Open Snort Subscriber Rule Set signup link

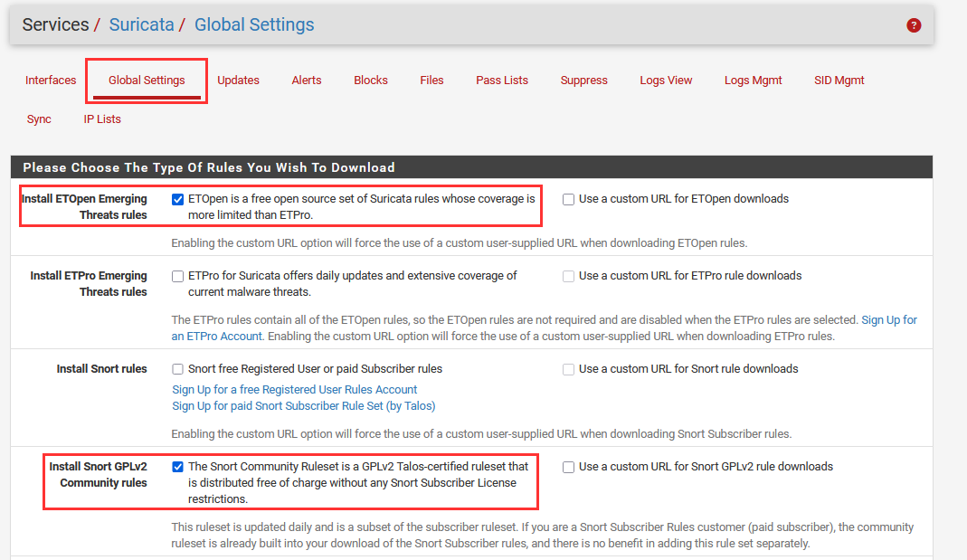pos(304,406)
